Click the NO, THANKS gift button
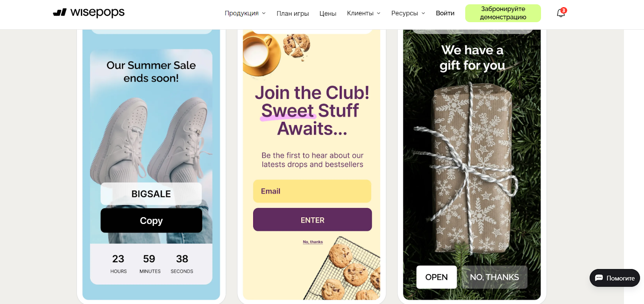Screen dimensions: 644x304 pyautogui.click(x=494, y=277)
